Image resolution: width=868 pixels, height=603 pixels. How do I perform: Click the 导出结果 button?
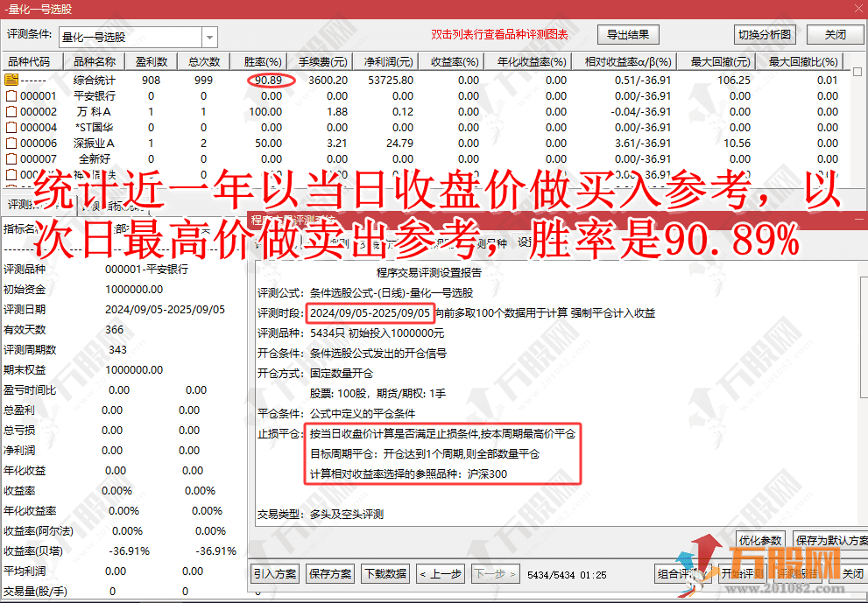pyautogui.click(x=628, y=34)
